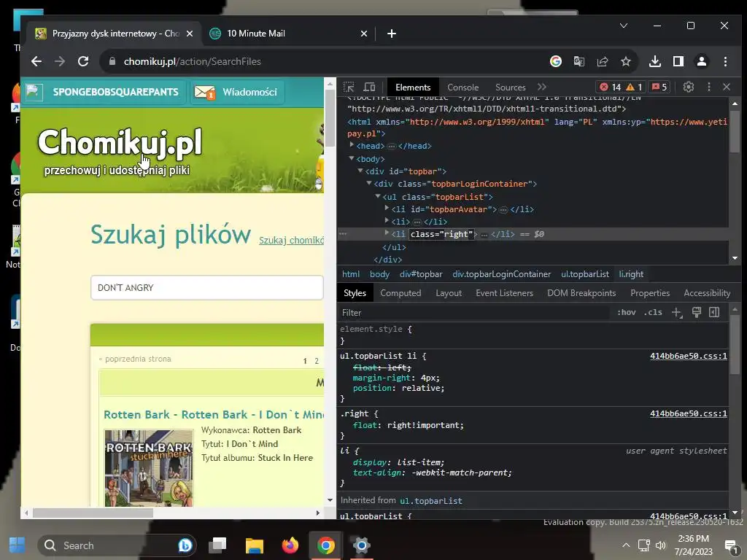Viewport: 747px width, 560px height.
Task: Toggle computed styles sidebar icon
Action: tap(714, 312)
